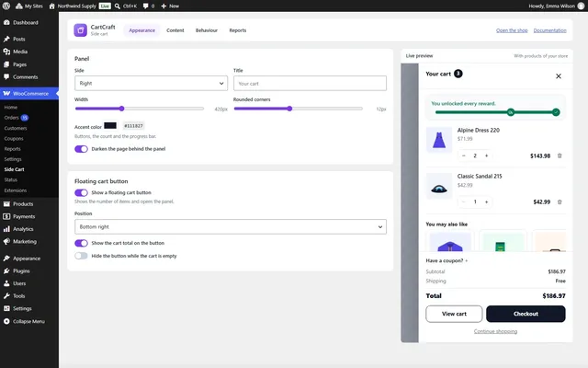This screenshot has height=368, width=588.
Task: Expand Have a coupon? section
Action: point(447,260)
